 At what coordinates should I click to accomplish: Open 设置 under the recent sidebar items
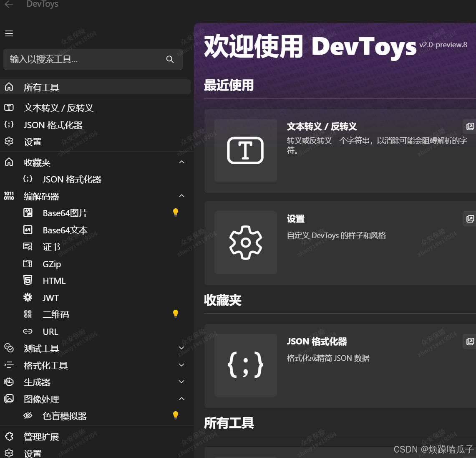[95, 142]
